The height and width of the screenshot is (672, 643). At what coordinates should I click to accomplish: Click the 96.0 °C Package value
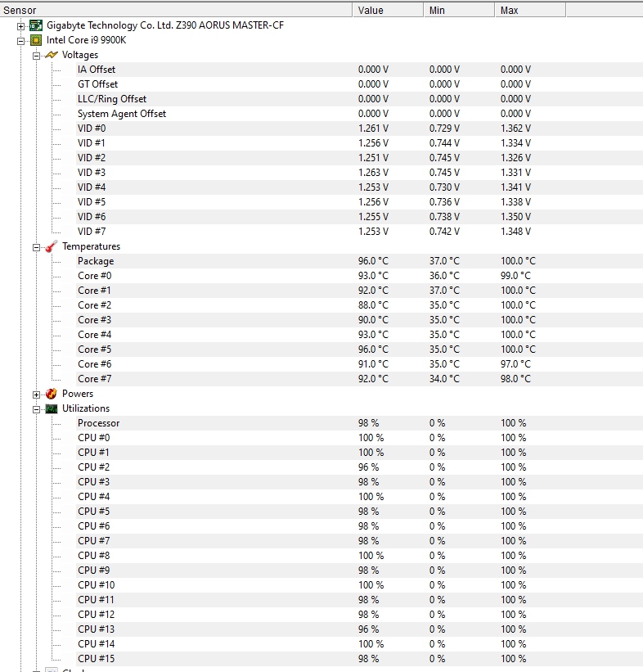click(374, 261)
